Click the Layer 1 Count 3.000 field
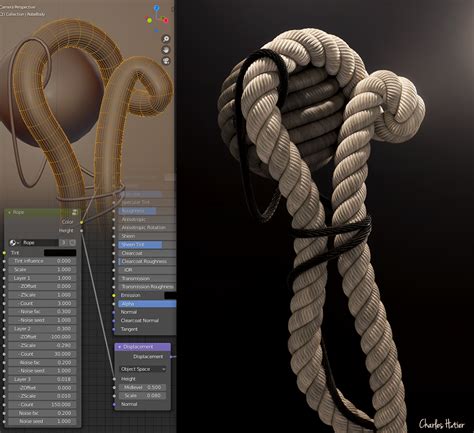 click(42, 303)
